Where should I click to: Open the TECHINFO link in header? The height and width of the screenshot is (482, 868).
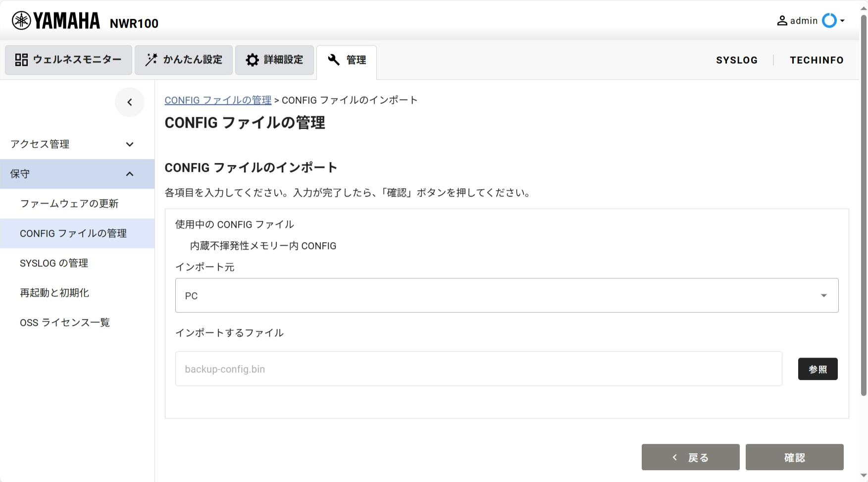tap(817, 60)
